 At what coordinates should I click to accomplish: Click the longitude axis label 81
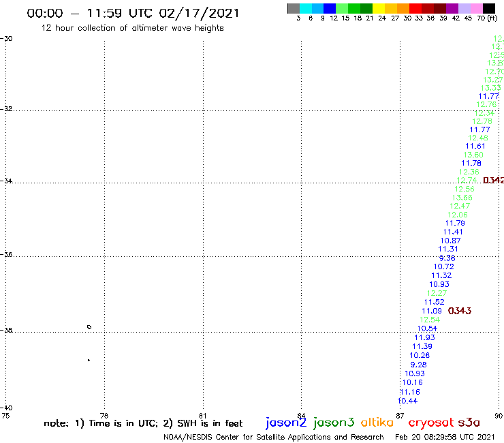pos(202,416)
